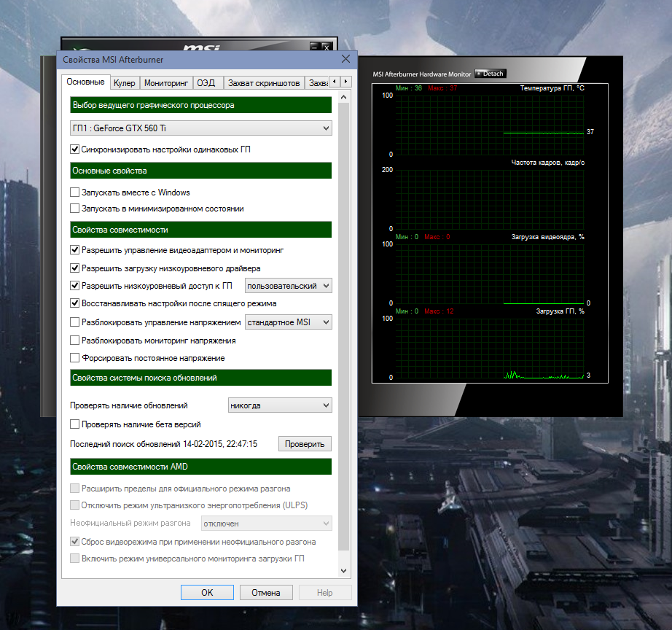
Task: Click the Температура ГП graph
Action: pos(490,125)
